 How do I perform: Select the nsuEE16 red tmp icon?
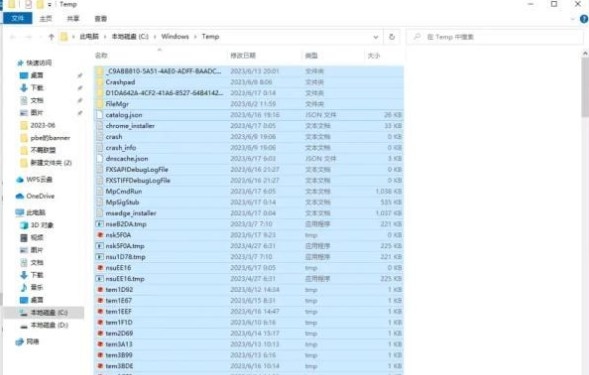click(x=100, y=268)
